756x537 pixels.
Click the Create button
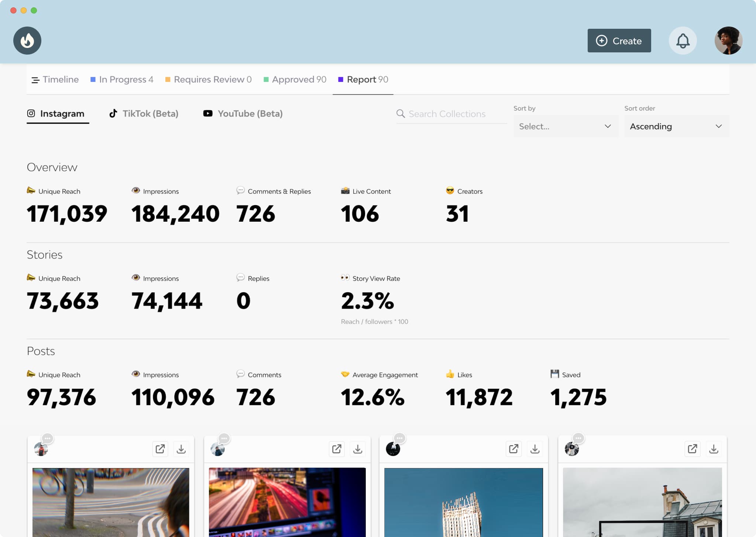(619, 41)
